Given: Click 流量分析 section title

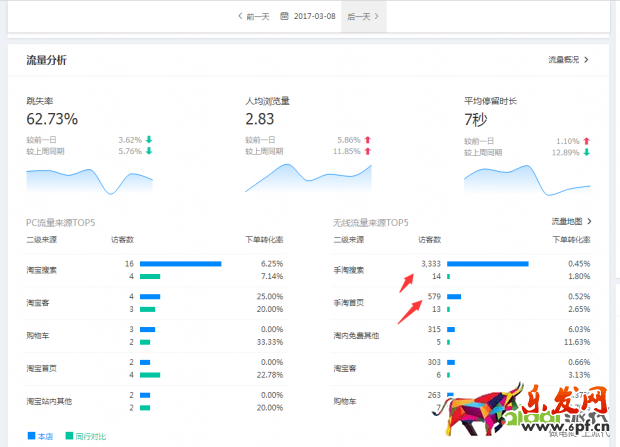Looking at the screenshot, I should (46, 60).
